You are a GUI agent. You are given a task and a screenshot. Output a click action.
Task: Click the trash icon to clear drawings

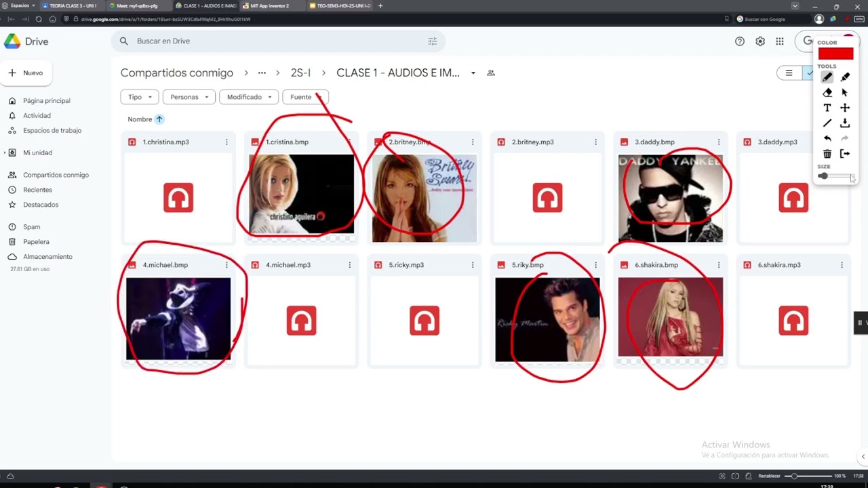coord(827,154)
